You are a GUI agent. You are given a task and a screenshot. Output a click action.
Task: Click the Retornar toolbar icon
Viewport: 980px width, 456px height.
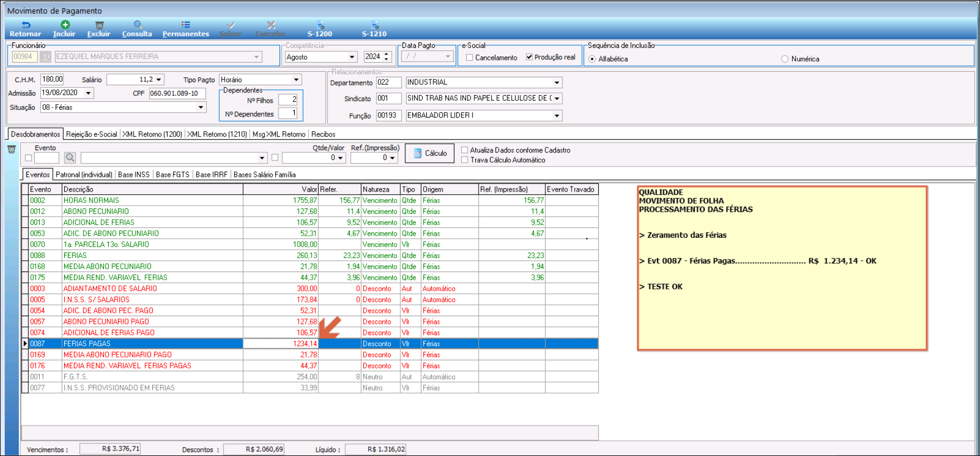26,25
